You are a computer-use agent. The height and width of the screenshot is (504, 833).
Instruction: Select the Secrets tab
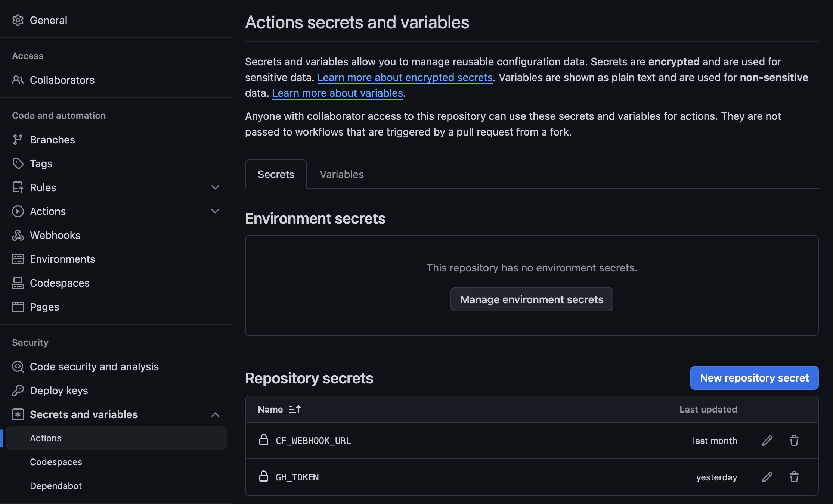click(x=276, y=174)
